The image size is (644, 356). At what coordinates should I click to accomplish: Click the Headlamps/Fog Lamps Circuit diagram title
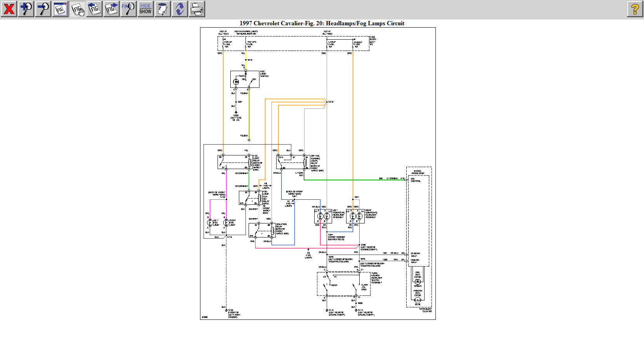tap(322, 23)
